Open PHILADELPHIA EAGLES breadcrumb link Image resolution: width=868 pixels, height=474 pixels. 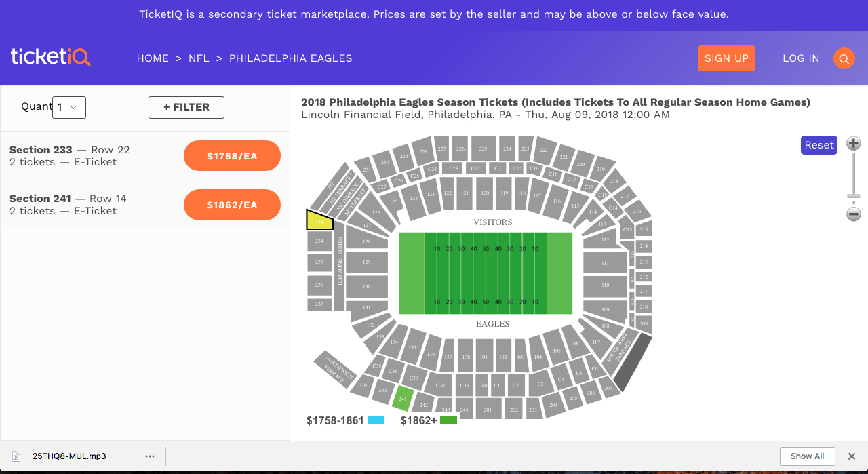290,58
